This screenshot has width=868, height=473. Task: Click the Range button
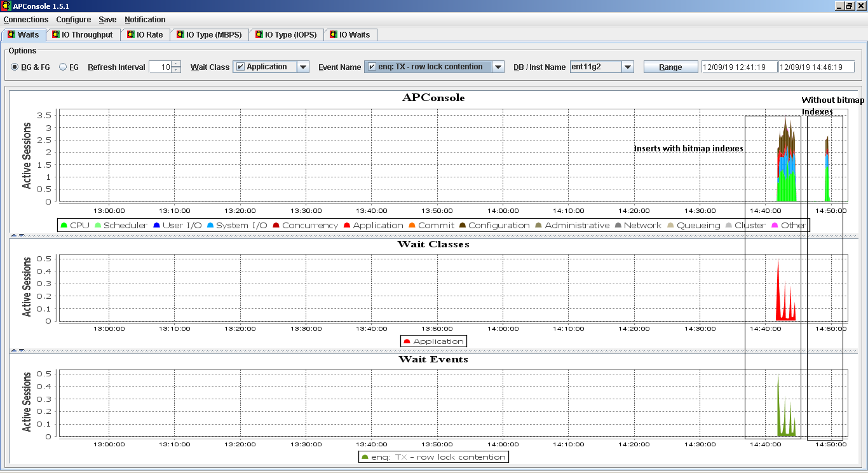point(670,66)
